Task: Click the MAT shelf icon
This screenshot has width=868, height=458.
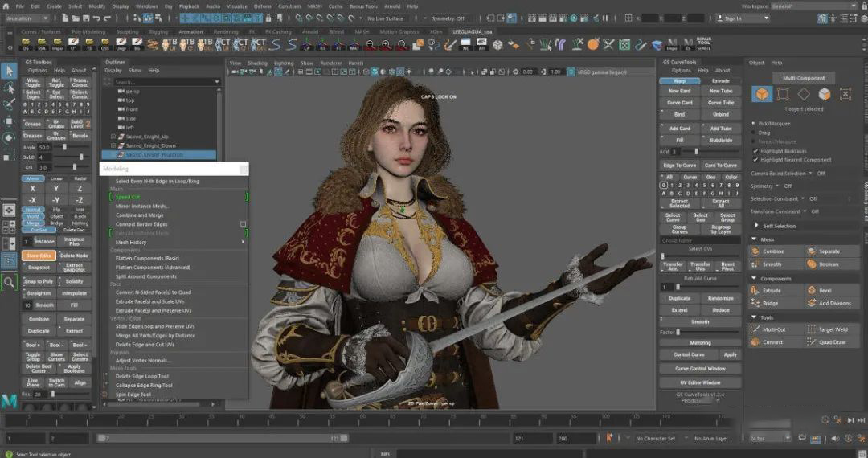Action: (354, 44)
